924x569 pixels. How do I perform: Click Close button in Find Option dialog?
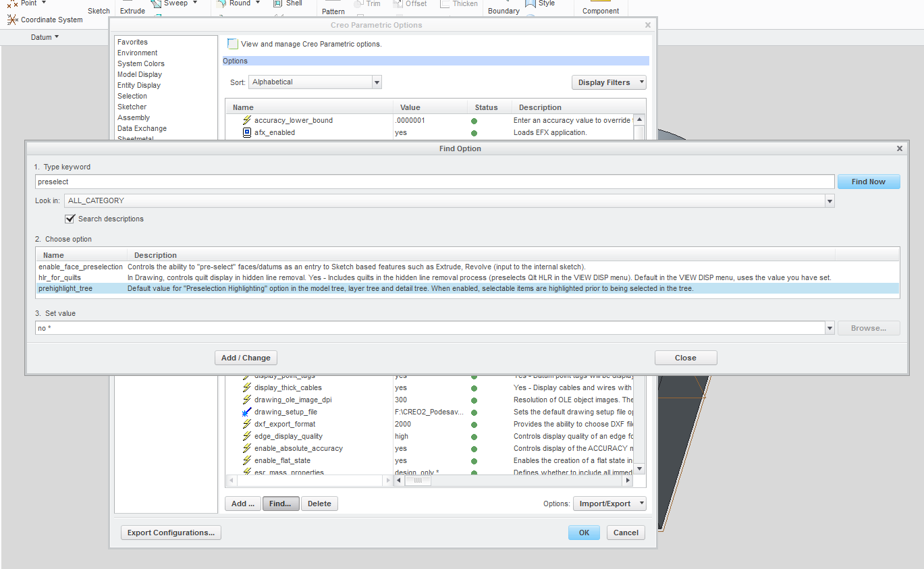[x=686, y=358]
